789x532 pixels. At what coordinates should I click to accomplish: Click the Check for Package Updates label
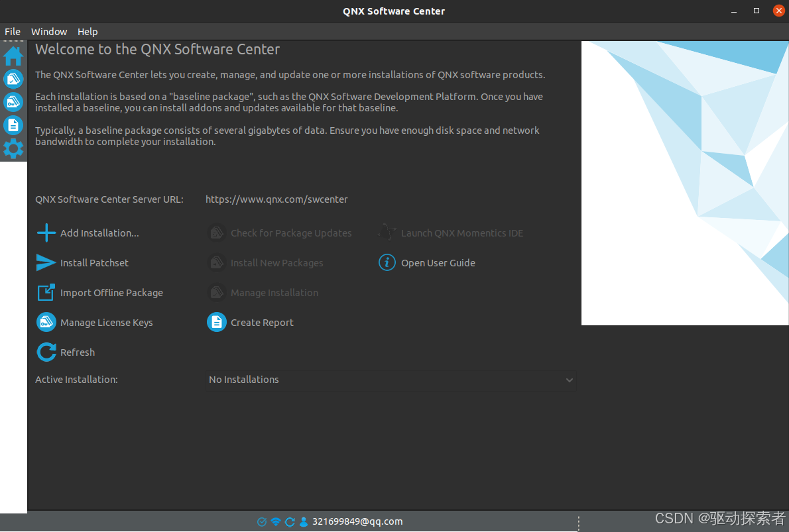[x=291, y=233]
